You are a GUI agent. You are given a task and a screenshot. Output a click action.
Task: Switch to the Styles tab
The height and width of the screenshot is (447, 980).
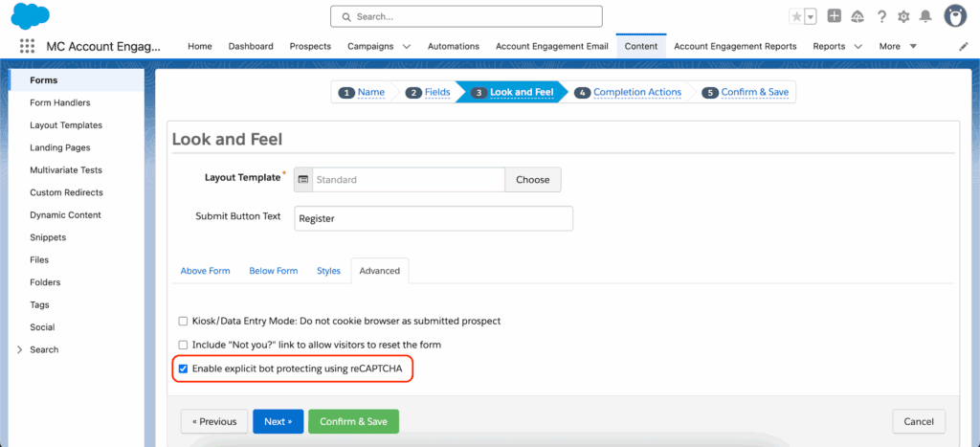tap(329, 271)
